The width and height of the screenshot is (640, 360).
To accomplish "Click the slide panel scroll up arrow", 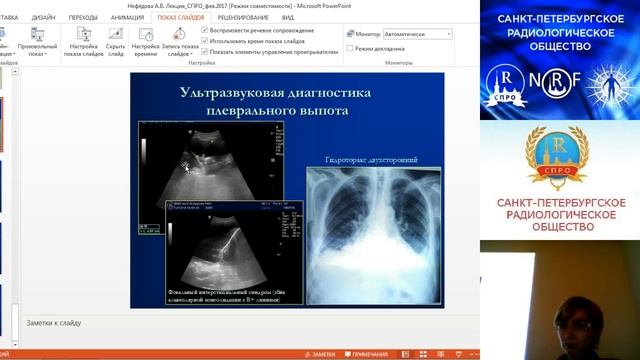I will point(15,72).
